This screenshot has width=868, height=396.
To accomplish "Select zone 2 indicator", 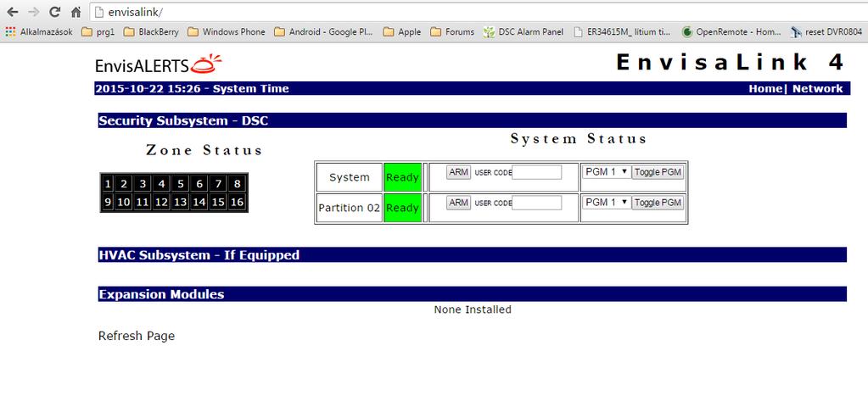I will (x=124, y=184).
